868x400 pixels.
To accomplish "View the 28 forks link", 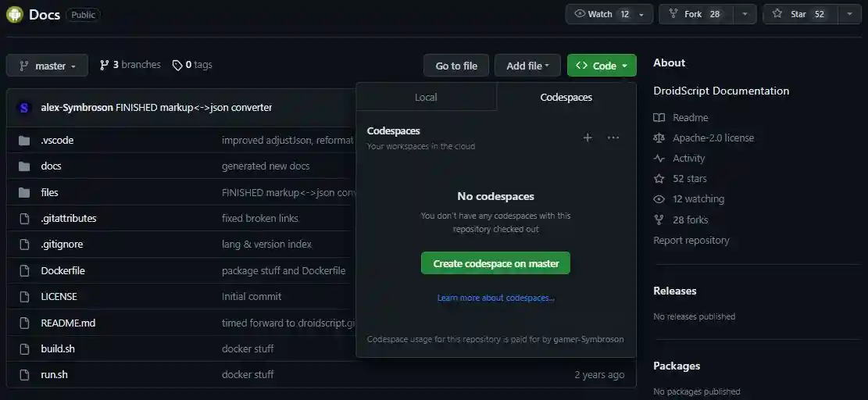I will tap(691, 220).
